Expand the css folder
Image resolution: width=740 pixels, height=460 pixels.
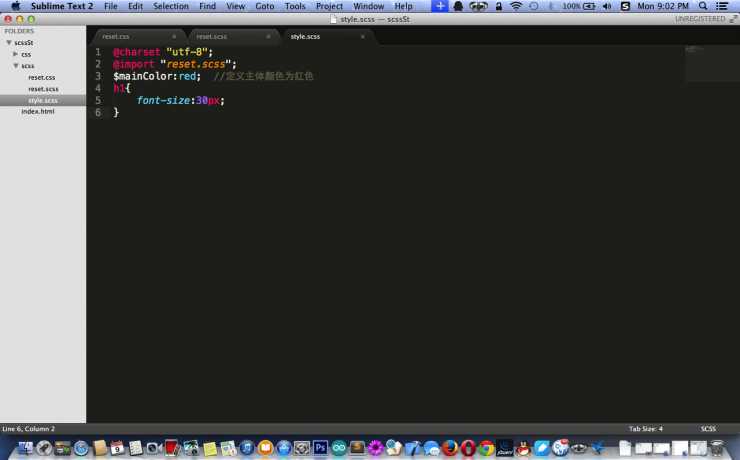click(16, 54)
